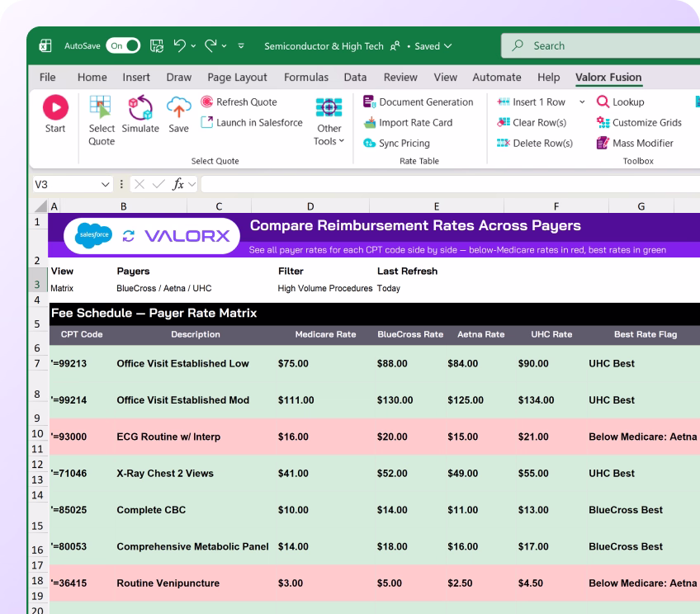Click the ECG Routine w/ Interp cell

pyautogui.click(x=195, y=437)
